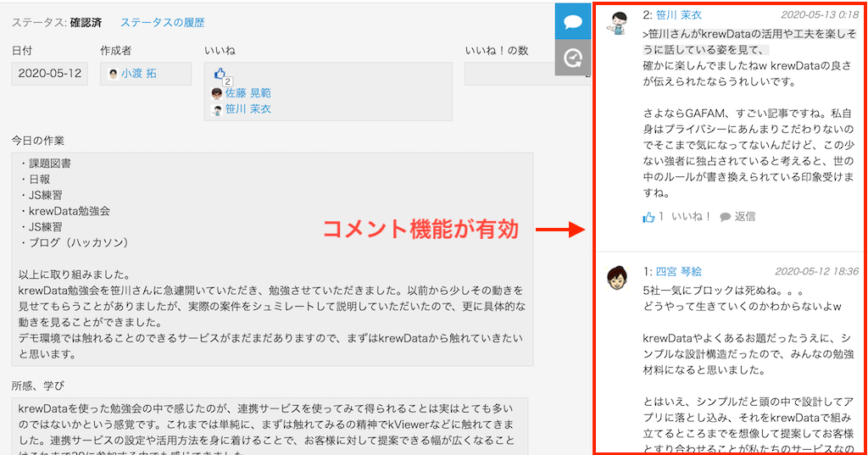Like 笹川 茉衣's comment thumbs-up icon
The height and width of the screenshot is (455, 868).
(x=648, y=217)
